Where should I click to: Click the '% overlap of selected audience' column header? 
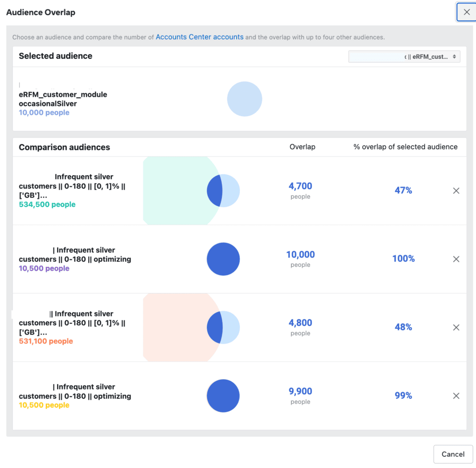click(x=405, y=147)
